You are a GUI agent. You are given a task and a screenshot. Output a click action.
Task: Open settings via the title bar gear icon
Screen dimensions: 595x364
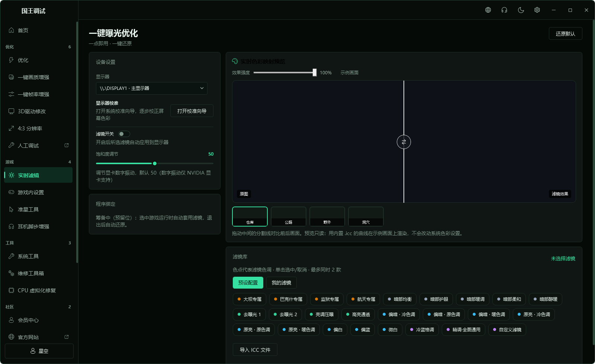pos(537,10)
